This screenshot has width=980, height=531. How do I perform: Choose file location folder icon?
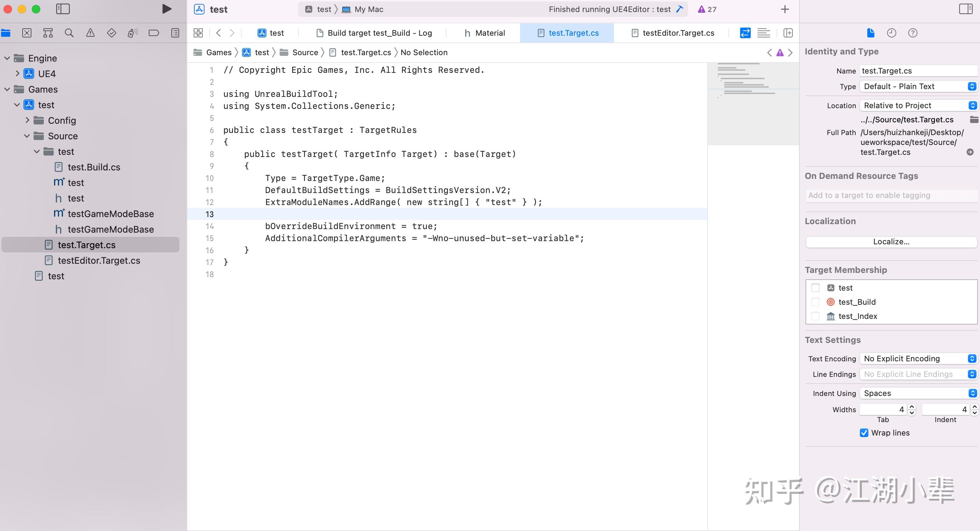point(974,119)
